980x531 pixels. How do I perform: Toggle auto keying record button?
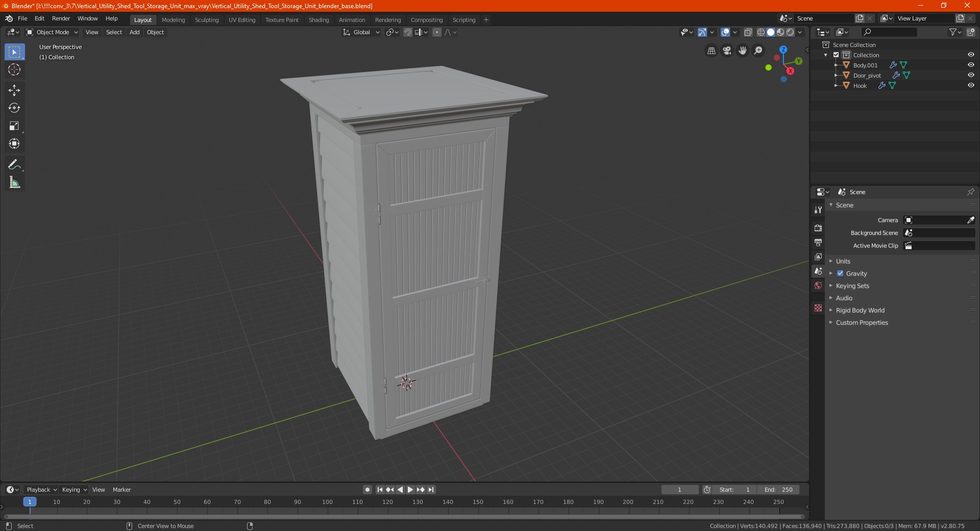(x=367, y=490)
